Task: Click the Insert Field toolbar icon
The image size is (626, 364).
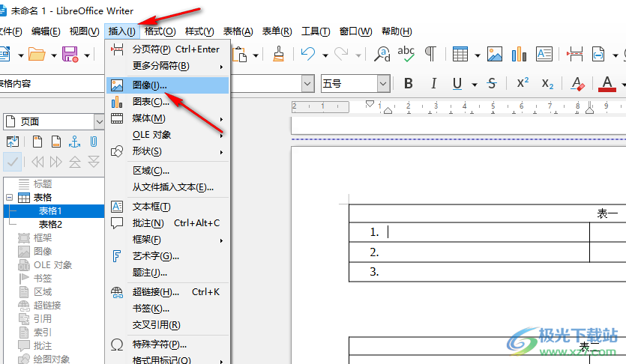Action: pyautogui.click(x=598, y=54)
